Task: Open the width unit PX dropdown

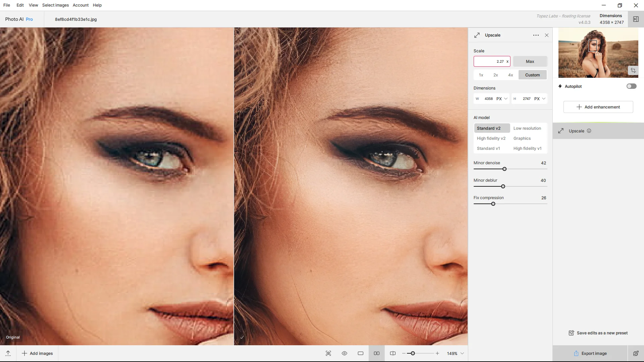Action: pyautogui.click(x=502, y=99)
